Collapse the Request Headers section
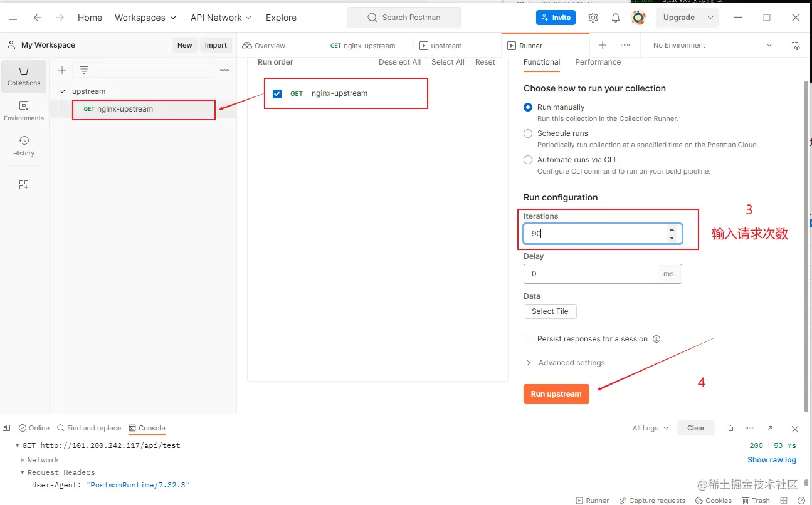812x505 pixels. [x=23, y=472]
